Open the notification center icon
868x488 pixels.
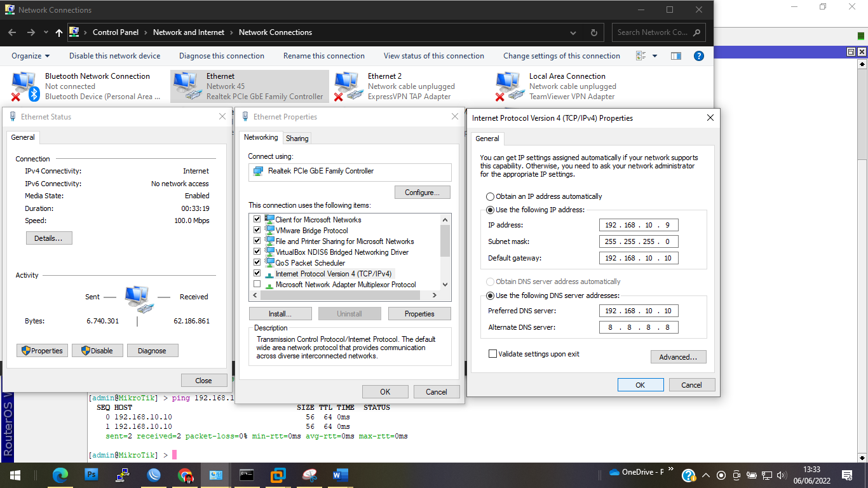coord(846,475)
